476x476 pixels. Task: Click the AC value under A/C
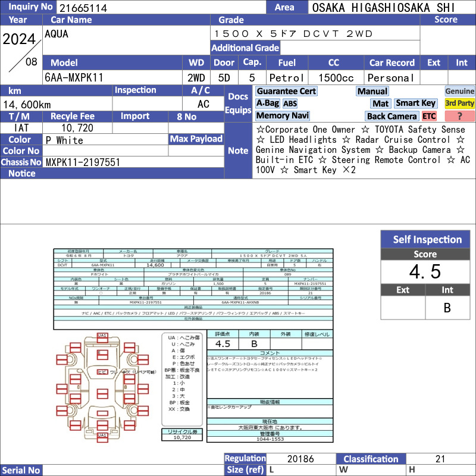(x=203, y=104)
